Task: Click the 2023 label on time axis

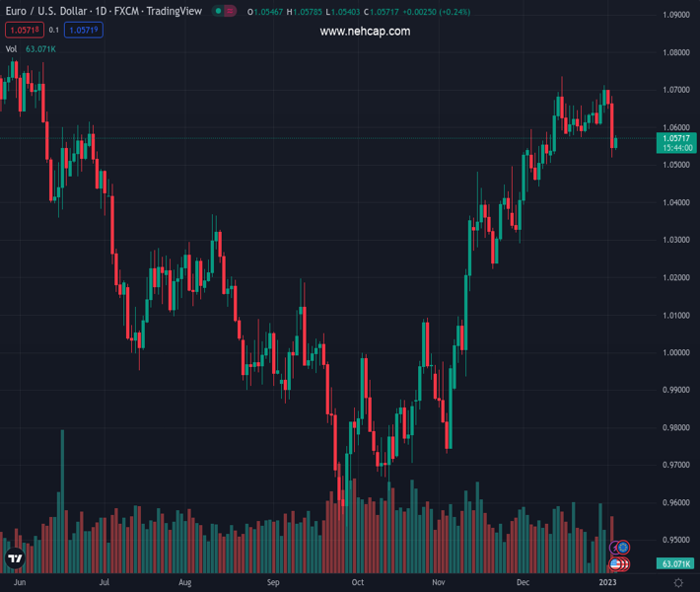Action: coord(608,583)
